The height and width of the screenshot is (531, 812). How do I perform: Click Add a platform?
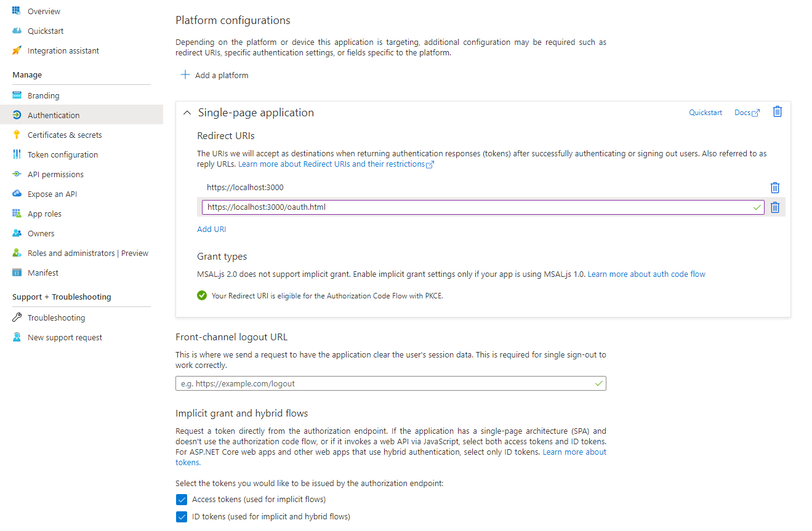[214, 74]
